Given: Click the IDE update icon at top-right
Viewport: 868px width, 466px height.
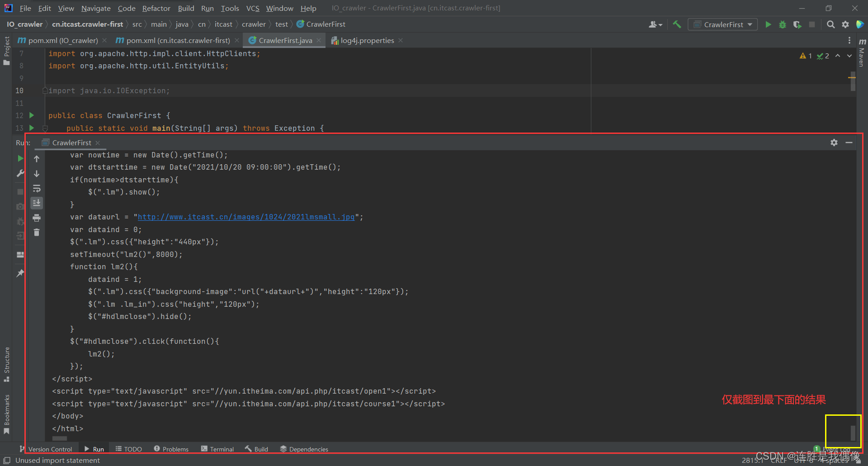Looking at the screenshot, I should click(x=860, y=24).
